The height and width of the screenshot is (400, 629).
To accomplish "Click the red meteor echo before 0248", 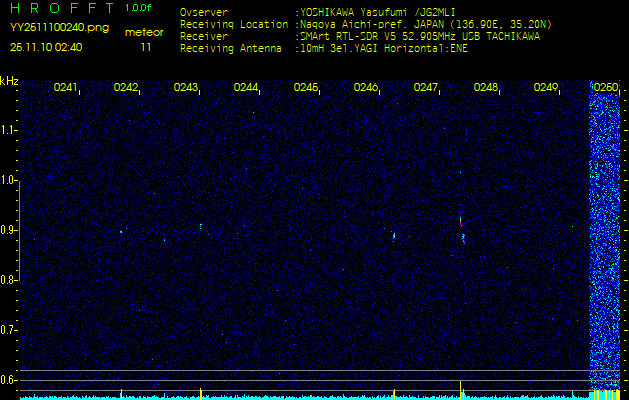I will click(461, 222).
